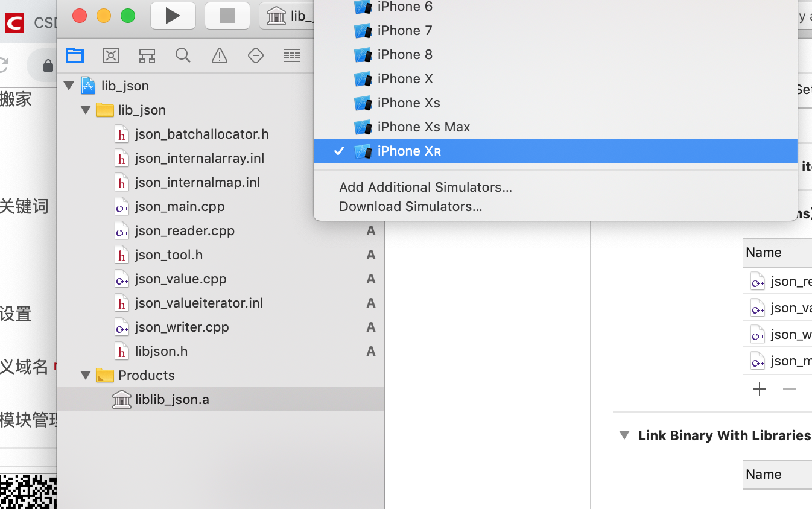Click the h icon of json_tool.h
Viewport: 812px width, 509px height.
tap(122, 255)
